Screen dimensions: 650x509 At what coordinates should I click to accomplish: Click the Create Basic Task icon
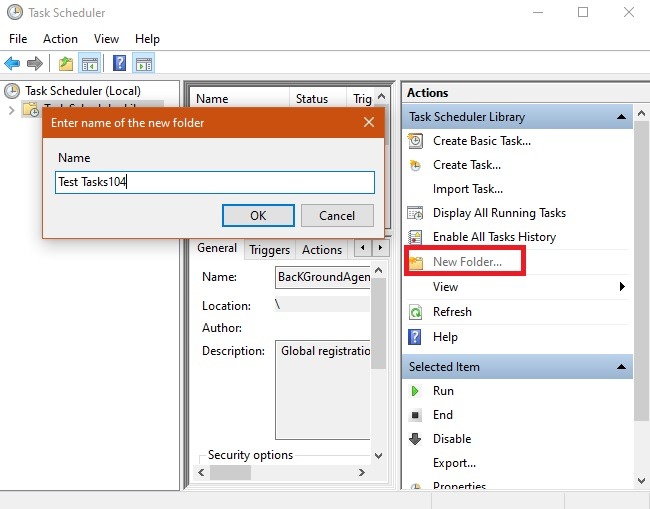[x=415, y=141]
